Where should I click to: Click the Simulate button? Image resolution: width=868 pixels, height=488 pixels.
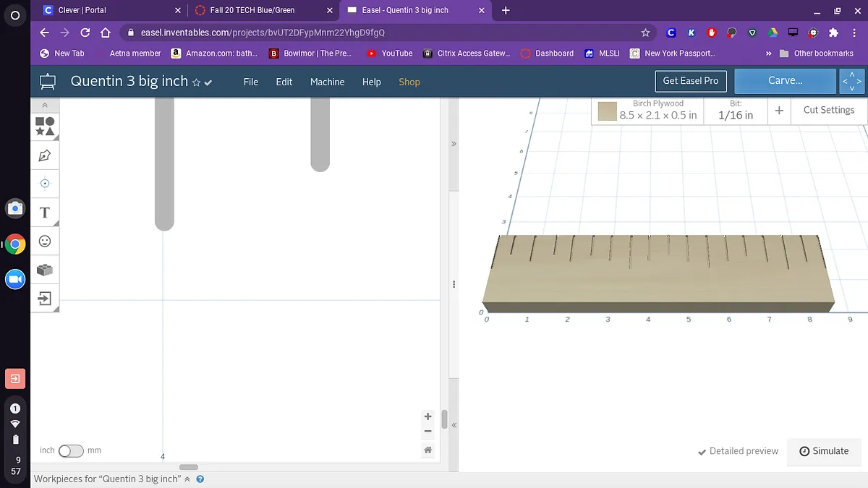coord(824,451)
